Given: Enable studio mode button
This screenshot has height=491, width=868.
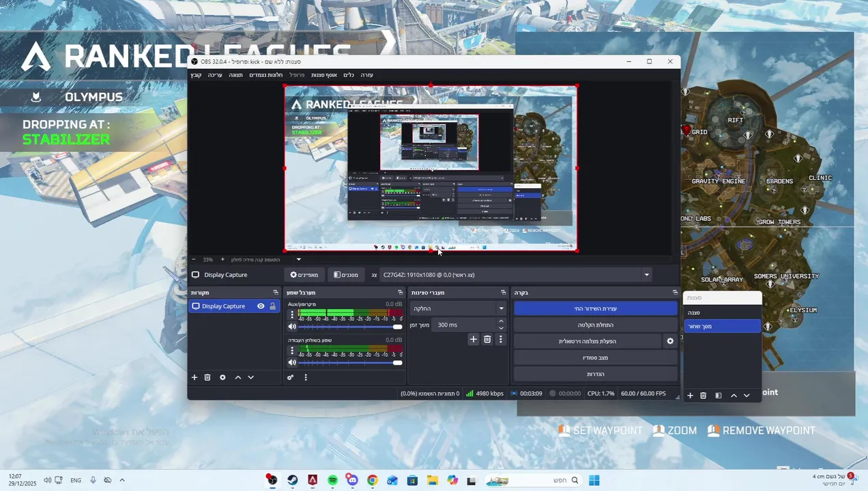Looking at the screenshot, I should 596,357.
